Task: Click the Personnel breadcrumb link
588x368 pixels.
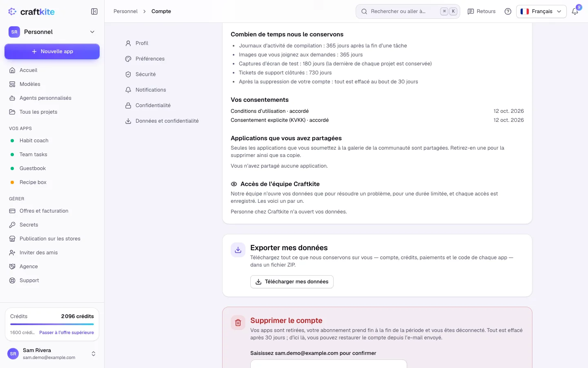Action: [x=125, y=11]
